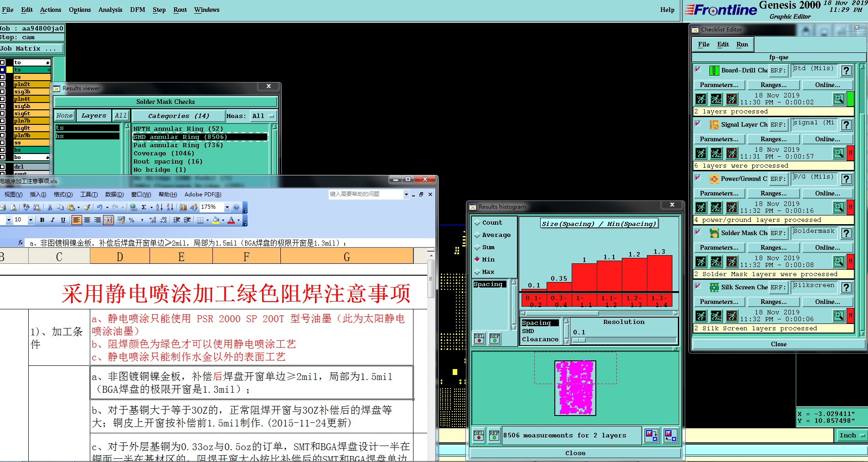
Task: Expand Excel Borders dropdown arrow
Action: 207,220
